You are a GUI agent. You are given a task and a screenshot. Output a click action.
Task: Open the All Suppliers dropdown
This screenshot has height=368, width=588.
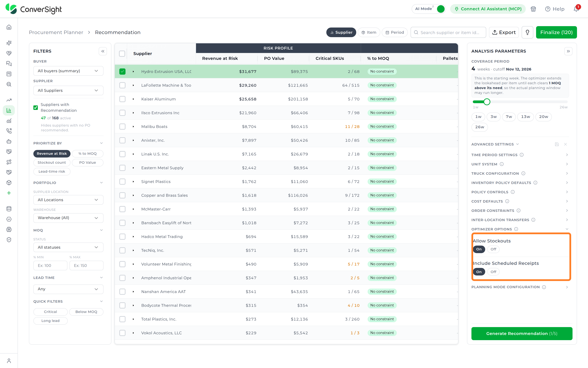68,90
